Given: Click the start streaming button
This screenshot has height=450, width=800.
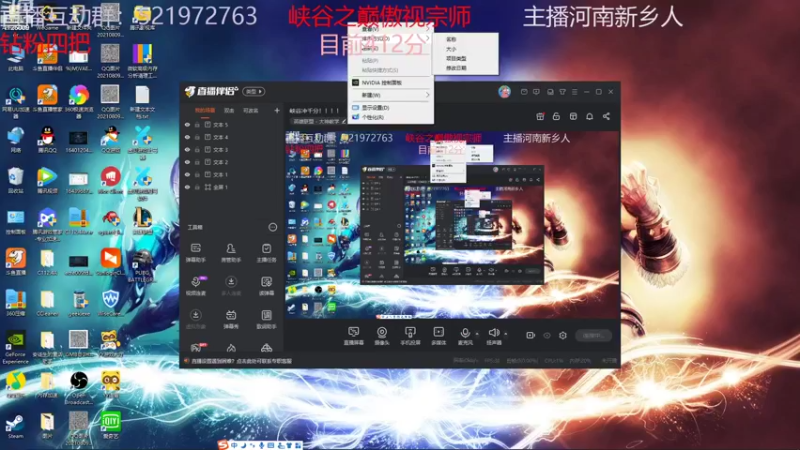Looking at the screenshot, I should [x=593, y=335].
